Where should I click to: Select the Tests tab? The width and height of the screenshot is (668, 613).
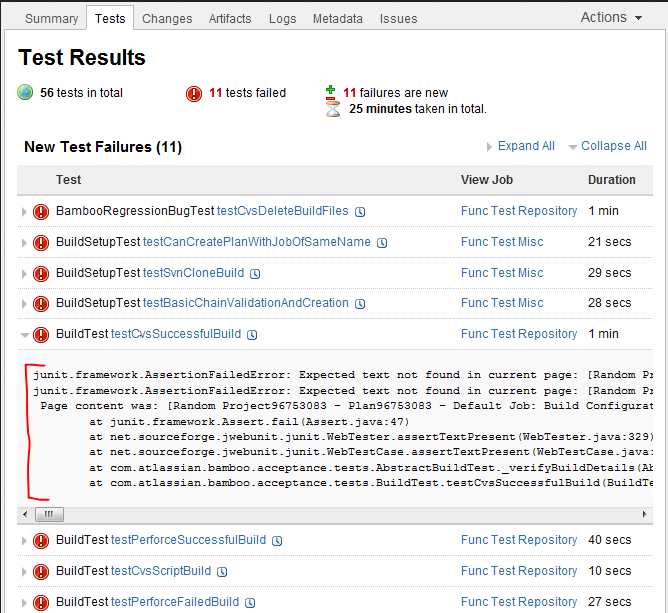tap(110, 19)
